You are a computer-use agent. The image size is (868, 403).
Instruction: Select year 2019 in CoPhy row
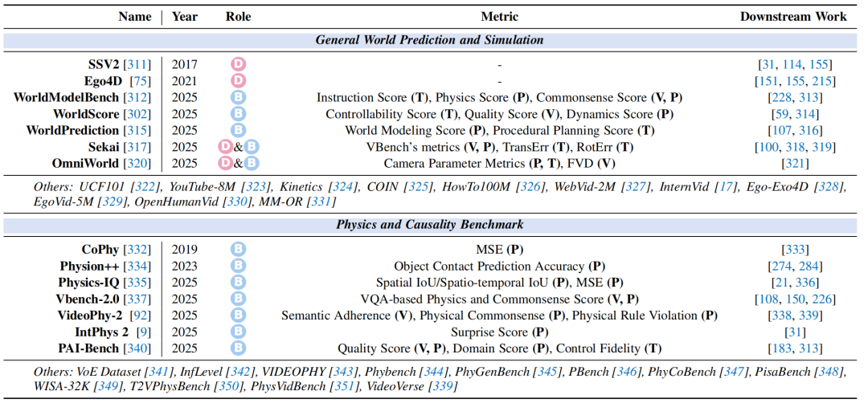pos(185,250)
